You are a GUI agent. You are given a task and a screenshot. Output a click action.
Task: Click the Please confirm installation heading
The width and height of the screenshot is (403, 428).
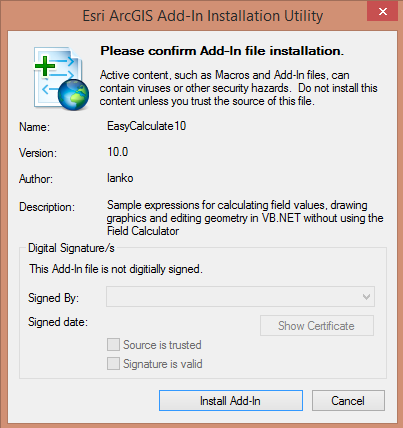point(222,51)
